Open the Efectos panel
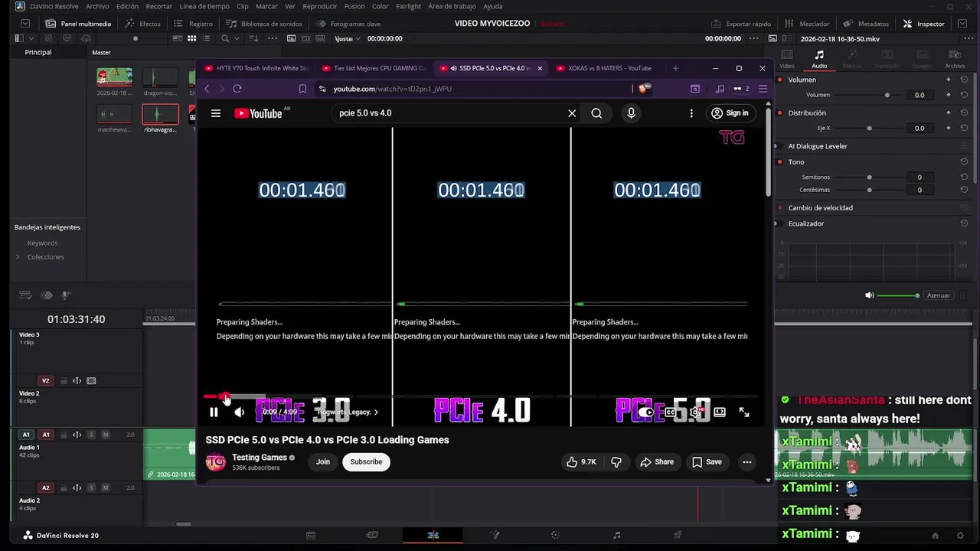 pos(142,24)
